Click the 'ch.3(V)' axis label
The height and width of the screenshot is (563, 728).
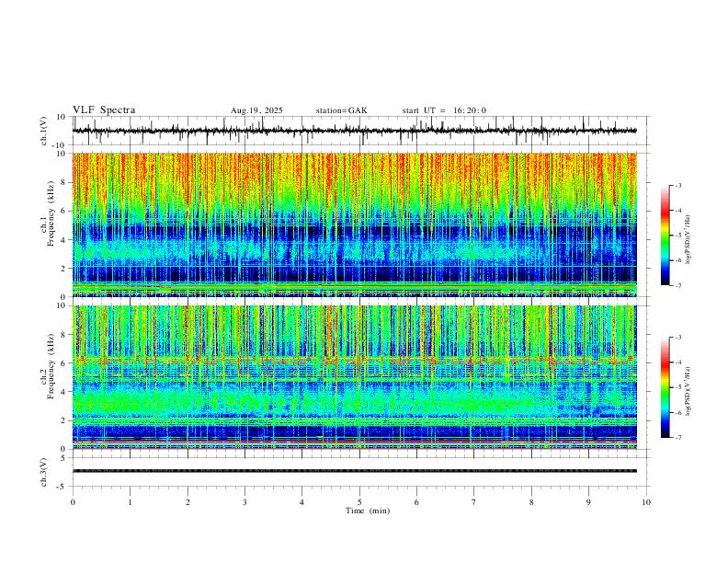[44, 472]
